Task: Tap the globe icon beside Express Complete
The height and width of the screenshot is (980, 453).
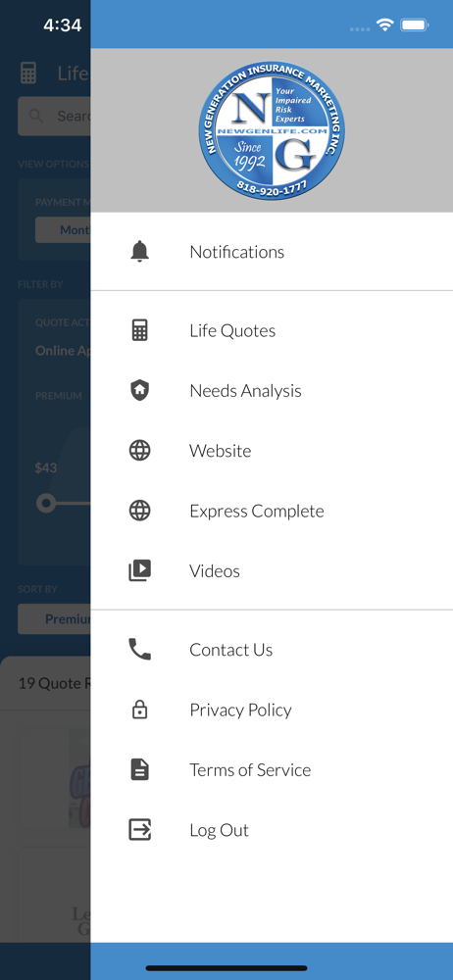Action: coord(139,510)
